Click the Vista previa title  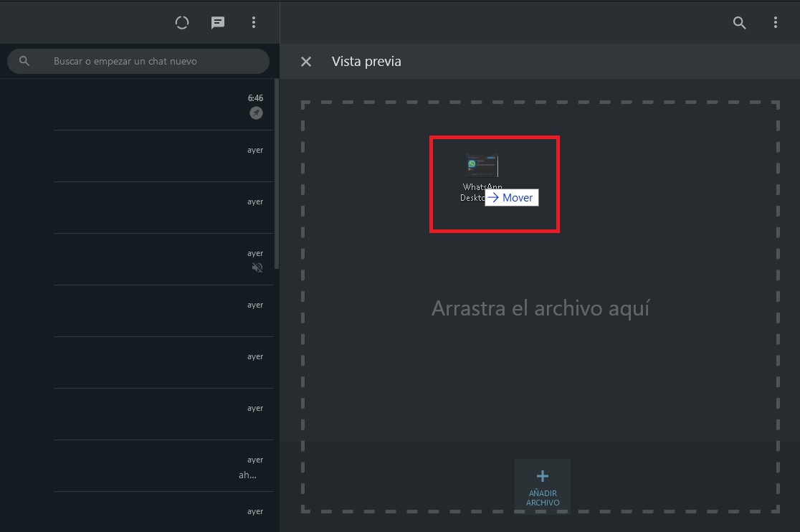[x=366, y=62]
